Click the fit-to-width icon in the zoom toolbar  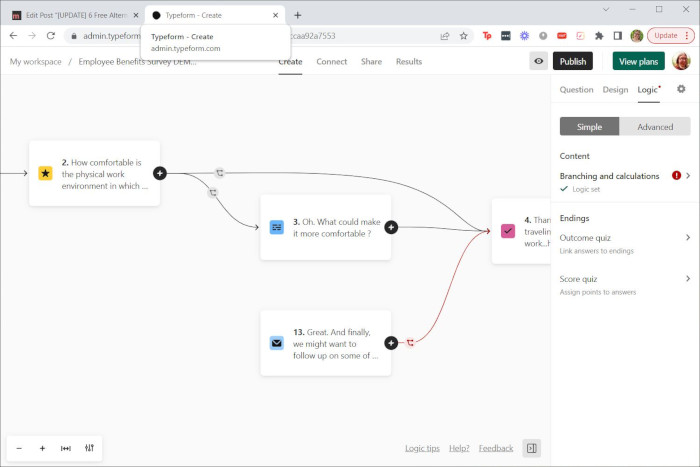click(x=66, y=448)
